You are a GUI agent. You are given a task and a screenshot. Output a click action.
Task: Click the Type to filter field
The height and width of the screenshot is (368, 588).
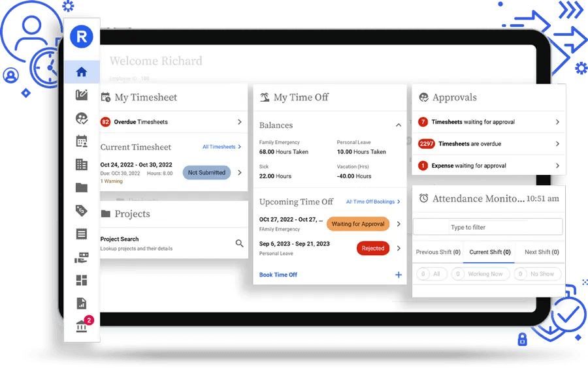coord(487,227)
